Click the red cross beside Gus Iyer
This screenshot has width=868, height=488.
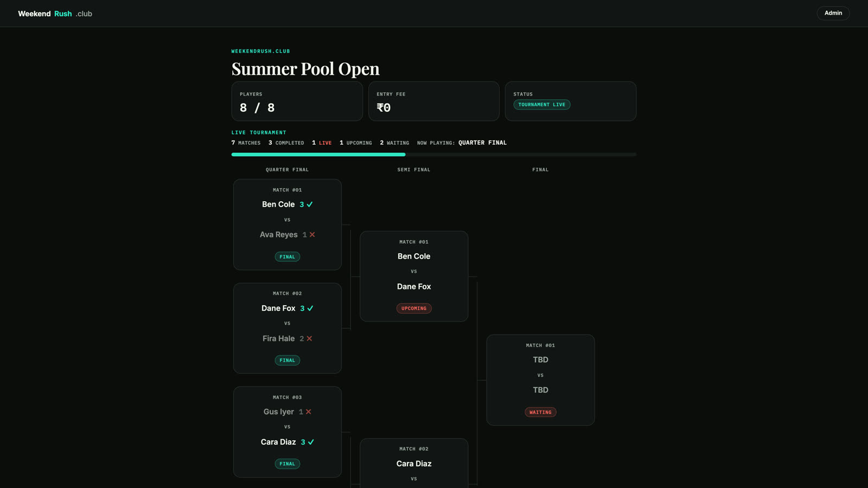click(308, 412)
